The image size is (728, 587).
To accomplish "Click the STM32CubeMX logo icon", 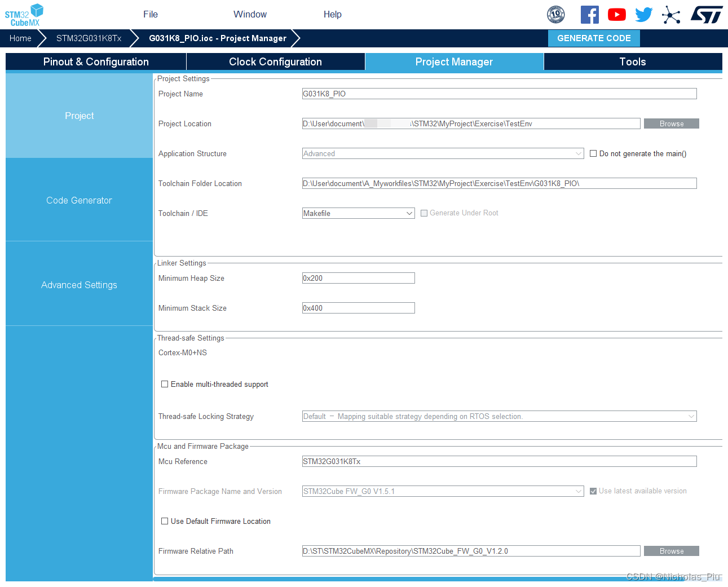I will coord(24,15).
